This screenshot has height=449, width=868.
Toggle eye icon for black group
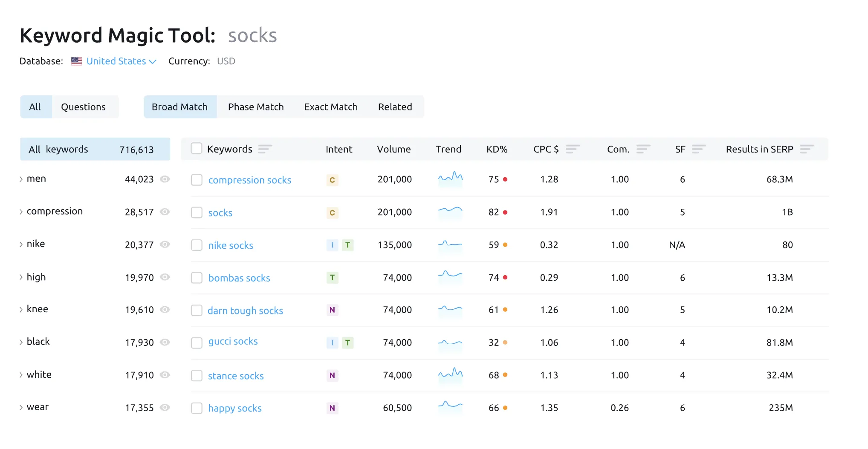point(165,342)
